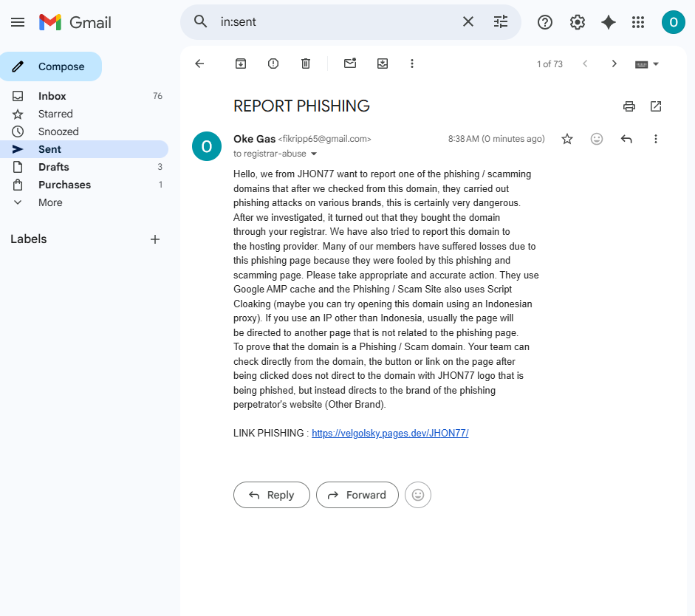
Task: Open the toolbar More options menu
Action: 412,64
